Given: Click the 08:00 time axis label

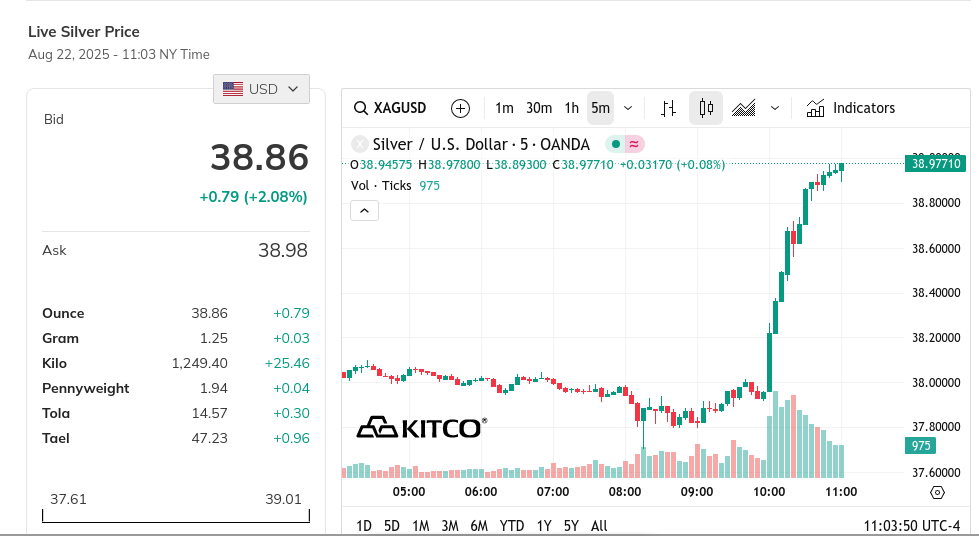Looking at the screenshot, I should (x=625, y=492).
